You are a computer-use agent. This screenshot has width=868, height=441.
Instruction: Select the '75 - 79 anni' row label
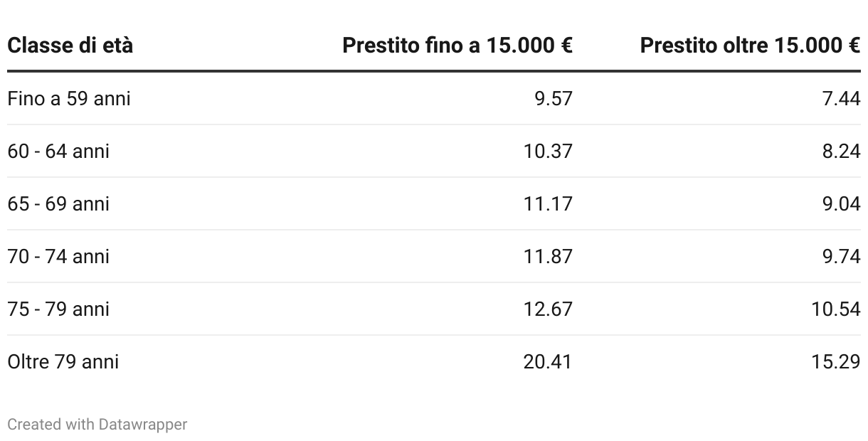point(58,309)
